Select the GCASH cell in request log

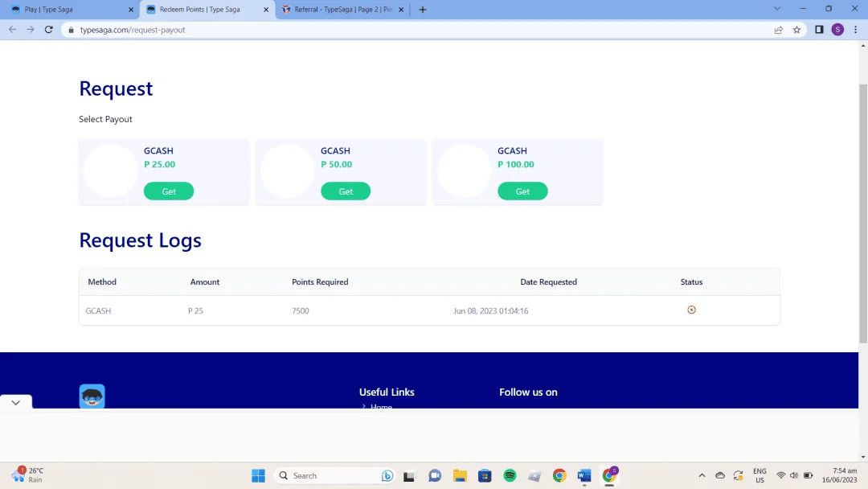[x=98, y=310]
